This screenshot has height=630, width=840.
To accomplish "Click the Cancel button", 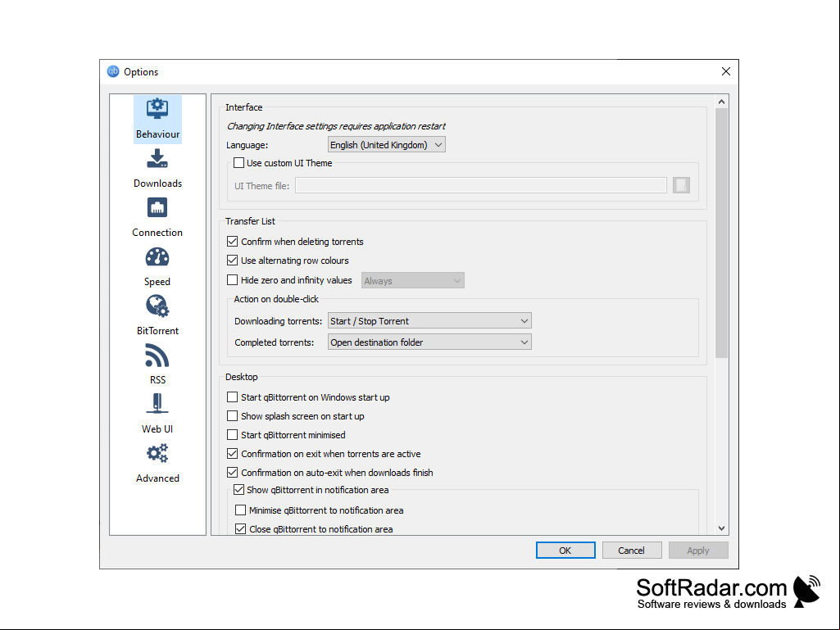I will coord(632,551).
